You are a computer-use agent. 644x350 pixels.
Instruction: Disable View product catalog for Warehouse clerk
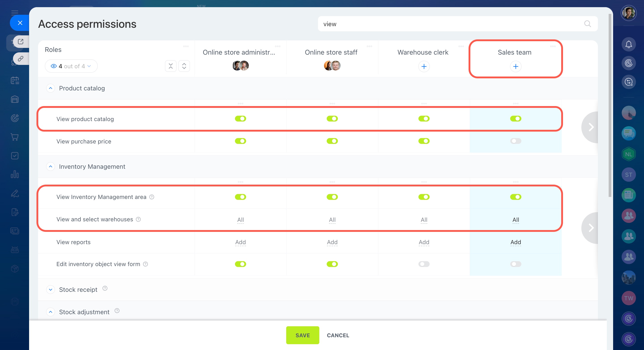(424, 119)
